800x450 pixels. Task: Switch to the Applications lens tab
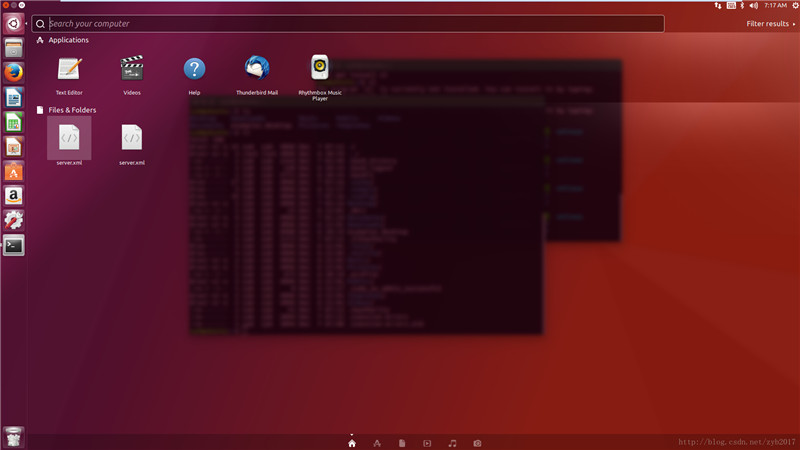point(377,442)
